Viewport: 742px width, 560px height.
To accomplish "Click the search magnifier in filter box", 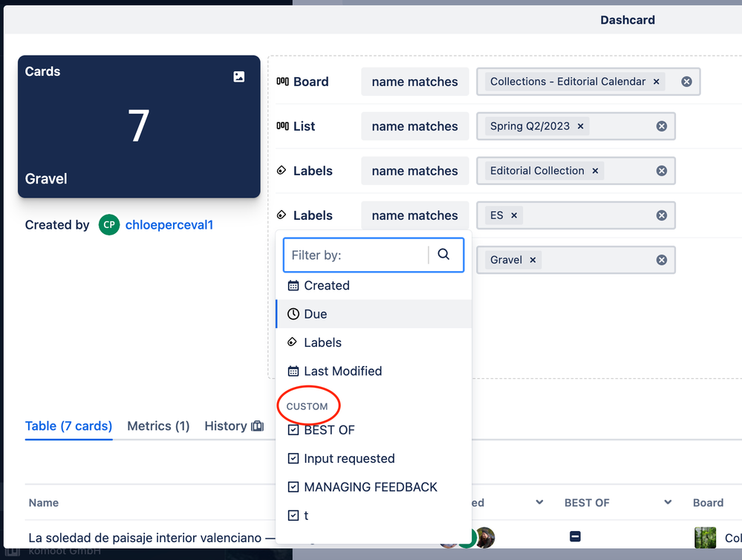I will point(443,254).
